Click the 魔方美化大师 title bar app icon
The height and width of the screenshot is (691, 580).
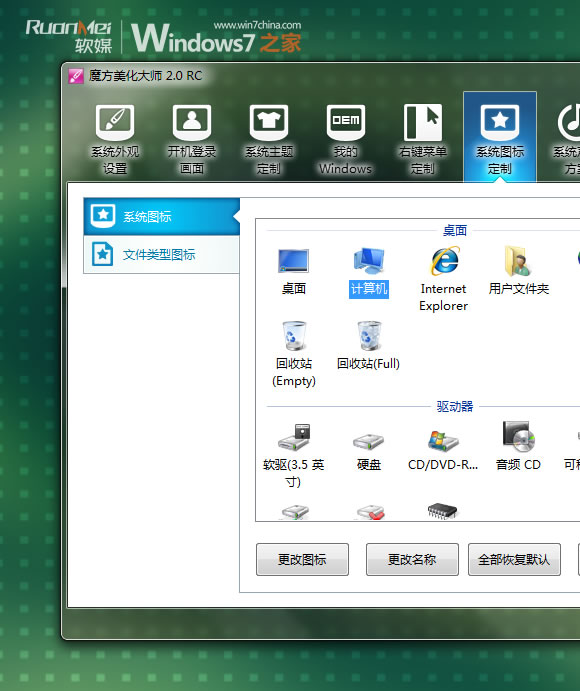[76, 76]
